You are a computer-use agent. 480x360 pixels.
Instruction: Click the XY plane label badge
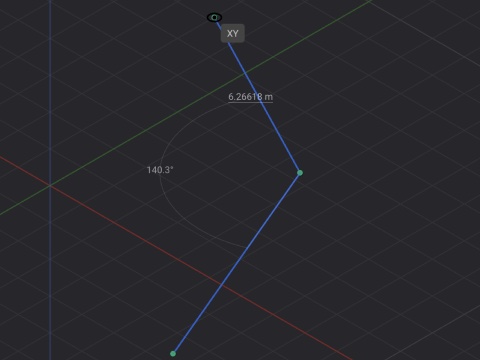(232, 33)
